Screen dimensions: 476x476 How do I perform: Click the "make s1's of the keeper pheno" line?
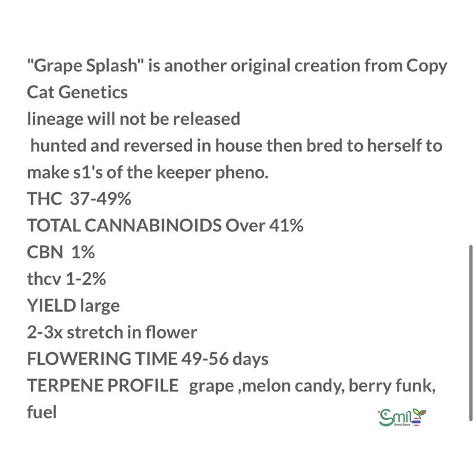click(x=149, y=173)
